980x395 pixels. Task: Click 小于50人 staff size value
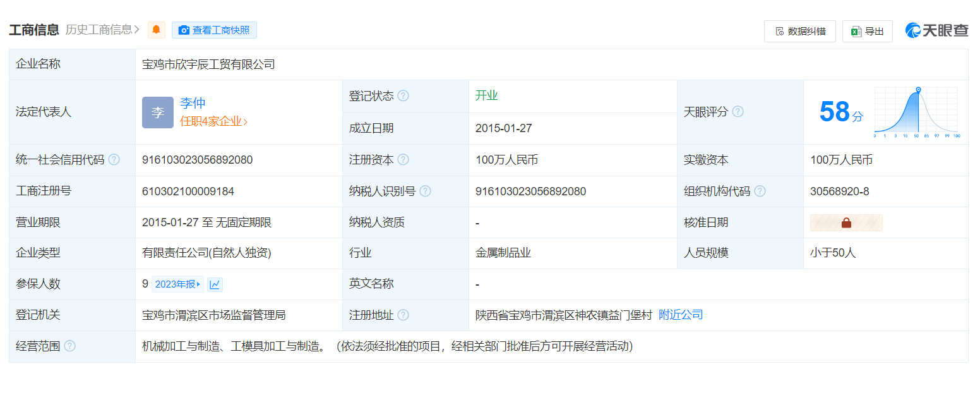click(833, 253)
